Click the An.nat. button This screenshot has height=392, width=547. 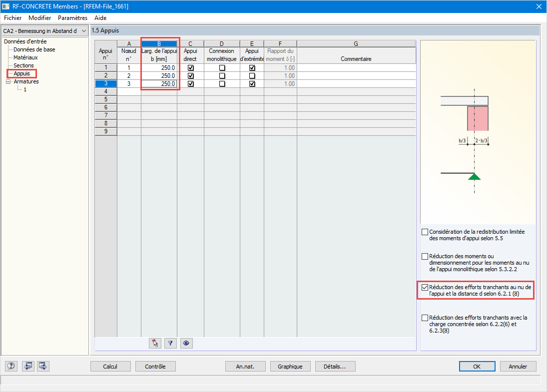245,367
